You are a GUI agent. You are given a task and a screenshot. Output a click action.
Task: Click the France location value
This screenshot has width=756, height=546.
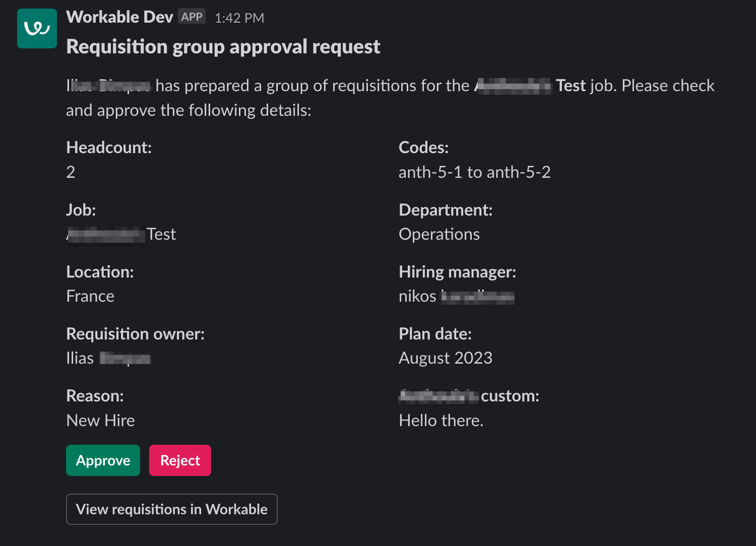point(90,296)
